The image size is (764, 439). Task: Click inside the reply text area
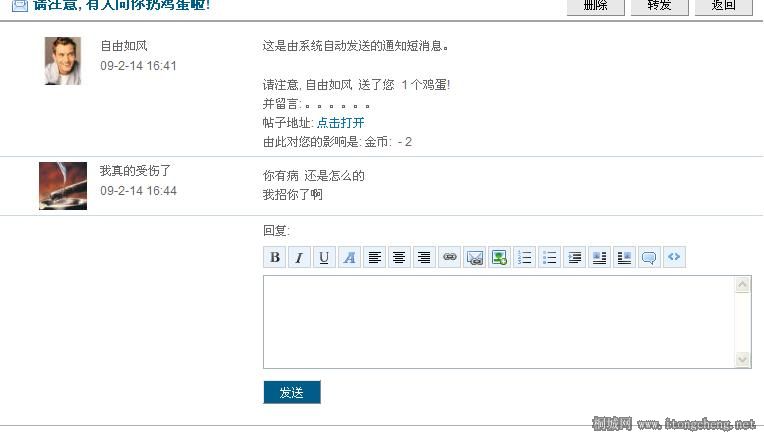click(x=498, y=322)
